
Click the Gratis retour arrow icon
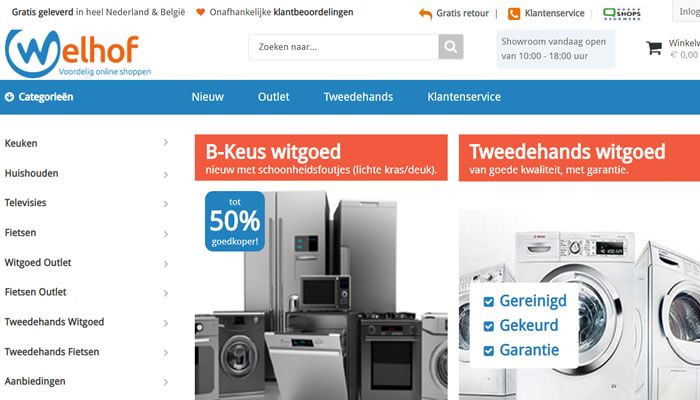425,14
